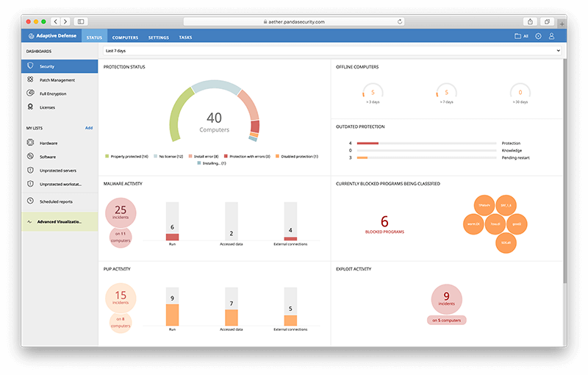The height and width of the screenshot is (375, 588).
Task: Expand the Last 7 days dropdown
Action: [331, 51]
